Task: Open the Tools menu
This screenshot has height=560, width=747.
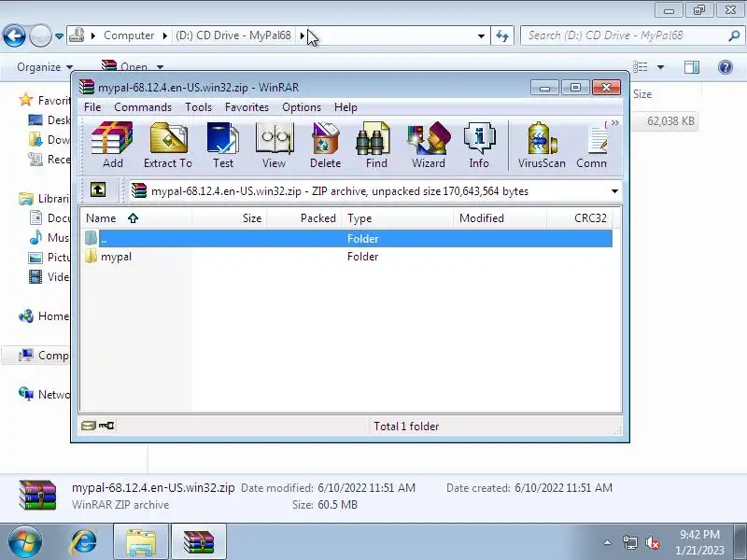Action: [x=198, y=107]
